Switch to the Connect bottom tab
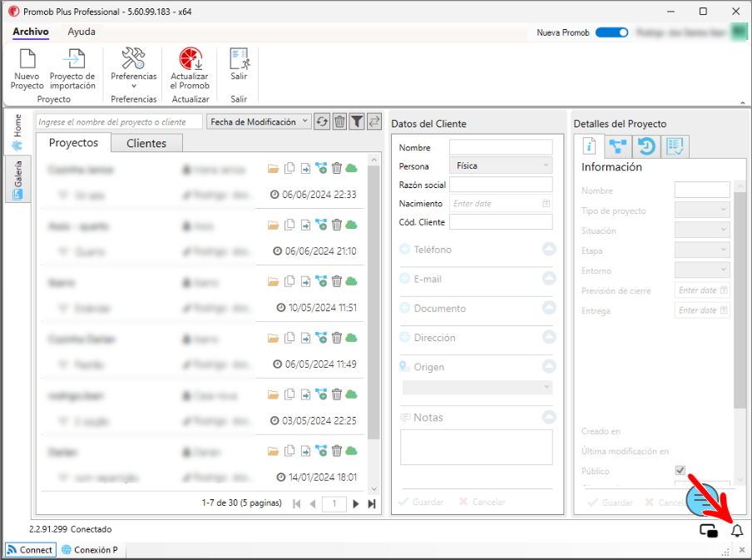The height and width of the screenshot is (560, 752). 30,550
